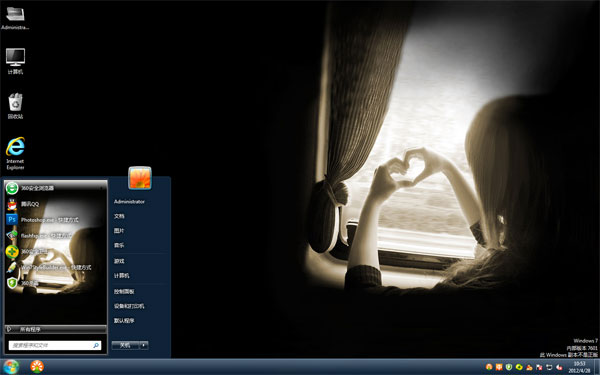Click the Internet Explorer desktop icon

[15, 153]
